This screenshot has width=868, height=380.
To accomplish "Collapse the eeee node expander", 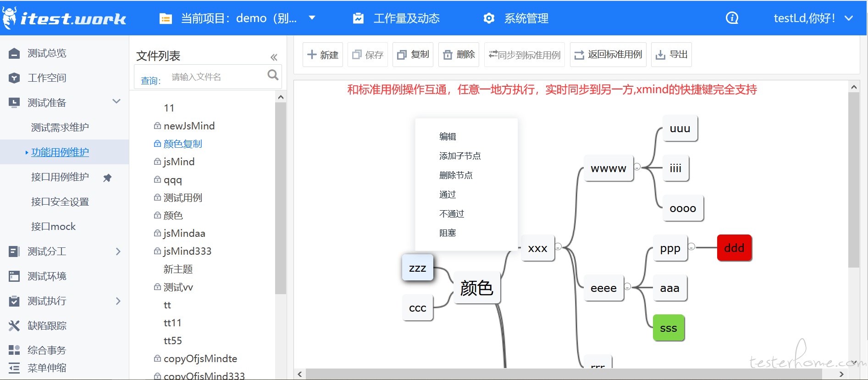I will click(x=628, y=286).
